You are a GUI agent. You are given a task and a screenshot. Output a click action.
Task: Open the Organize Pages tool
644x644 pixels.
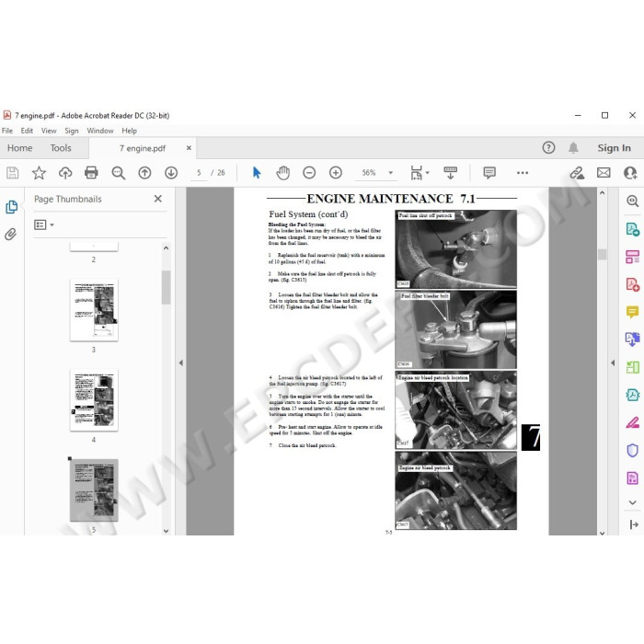coord(632,257)
